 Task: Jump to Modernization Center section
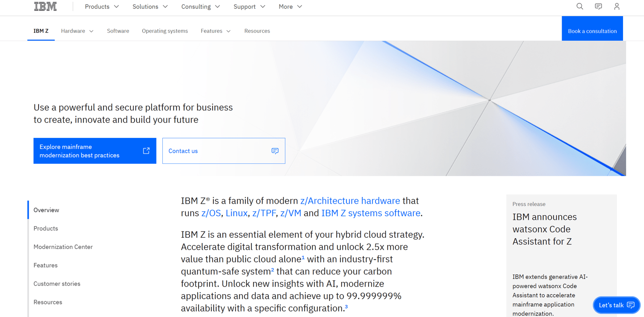(63, 247)
